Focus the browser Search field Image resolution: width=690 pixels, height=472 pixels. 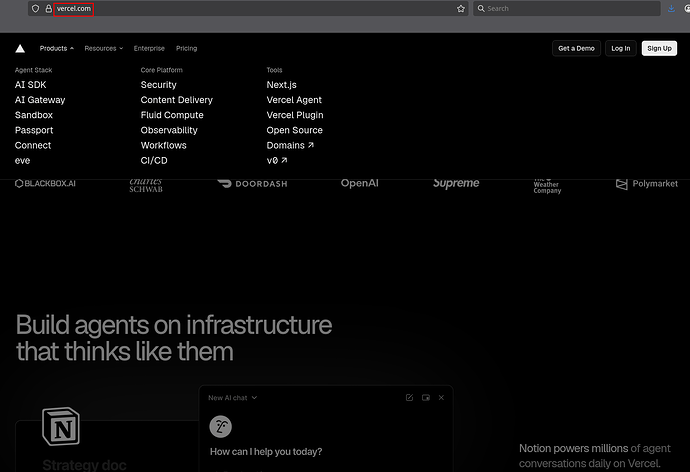pyautogui.click(x=567, y=8)
